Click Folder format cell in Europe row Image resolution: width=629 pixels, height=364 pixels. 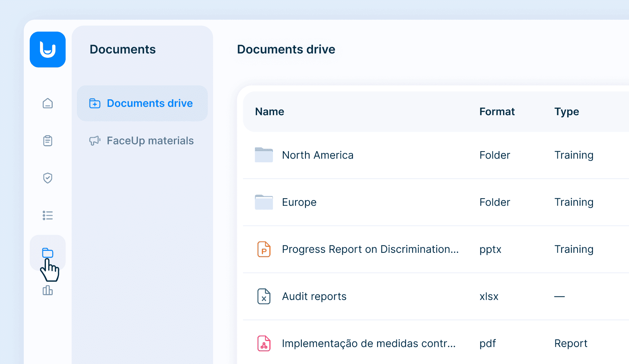495,202
